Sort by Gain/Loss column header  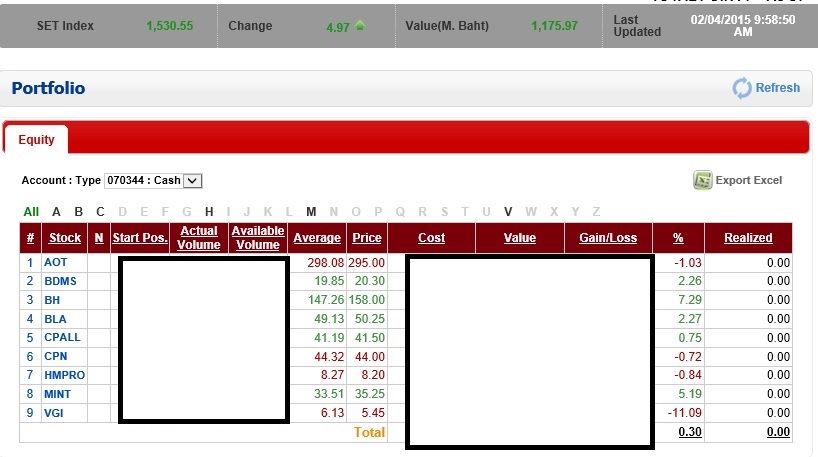608,238
